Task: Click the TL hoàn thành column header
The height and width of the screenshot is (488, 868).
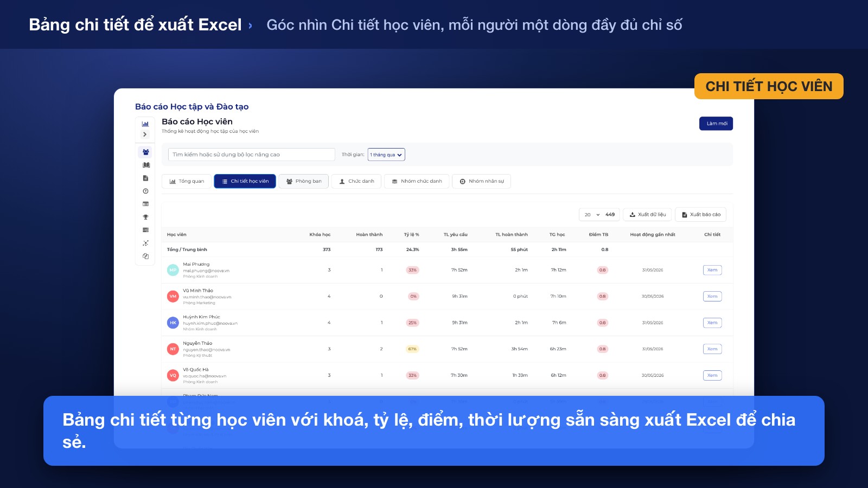Action: 512,235
